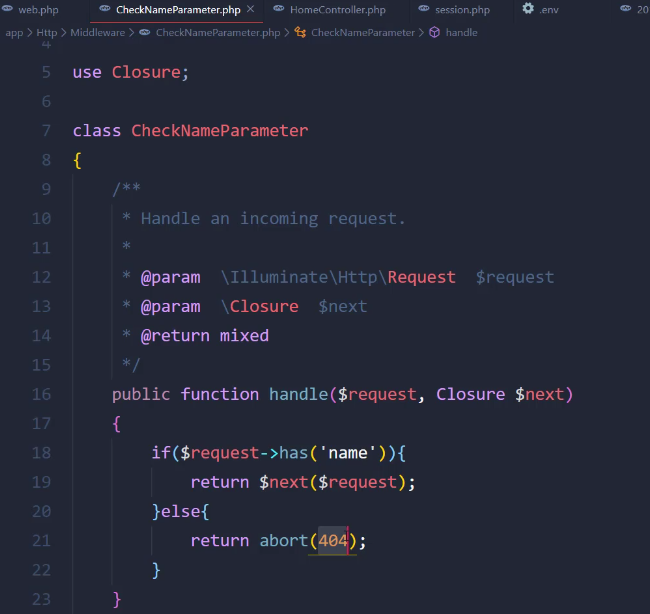Select the session.php editor tab
This screenshot has width=650, height=614.
462,10
